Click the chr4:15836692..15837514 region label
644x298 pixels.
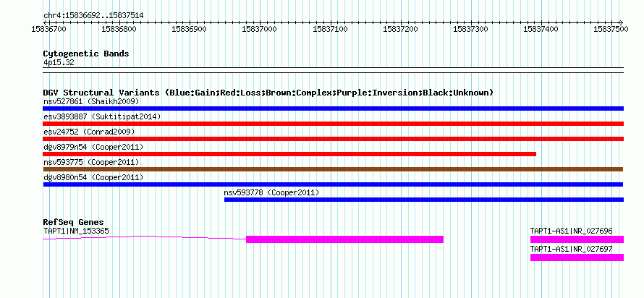click(93, 16)
